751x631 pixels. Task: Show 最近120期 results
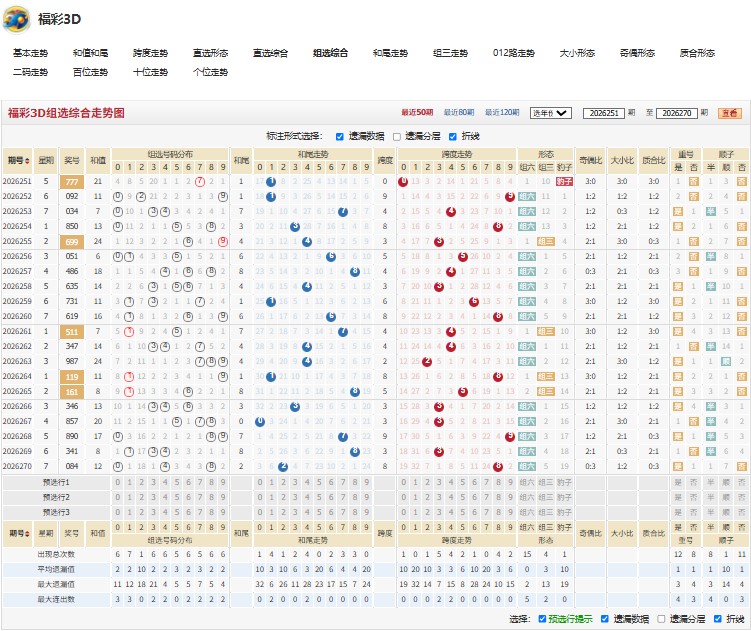tap(502, 113)
